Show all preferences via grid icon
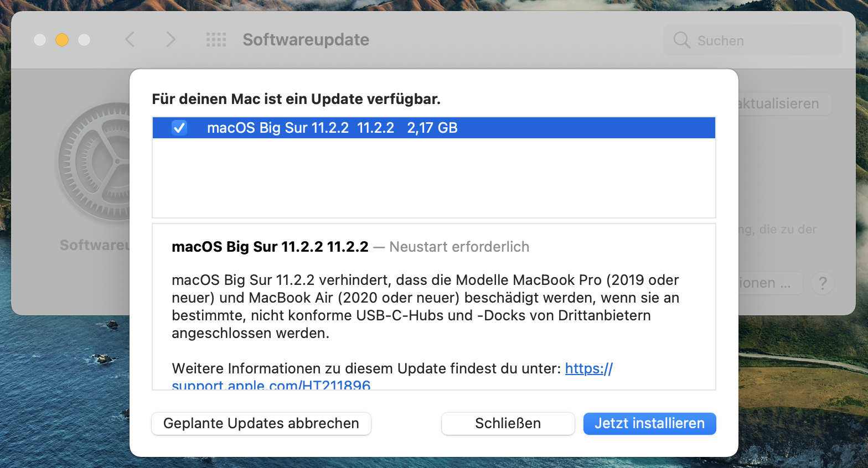868x468 pixels. (x=216, y=40)
